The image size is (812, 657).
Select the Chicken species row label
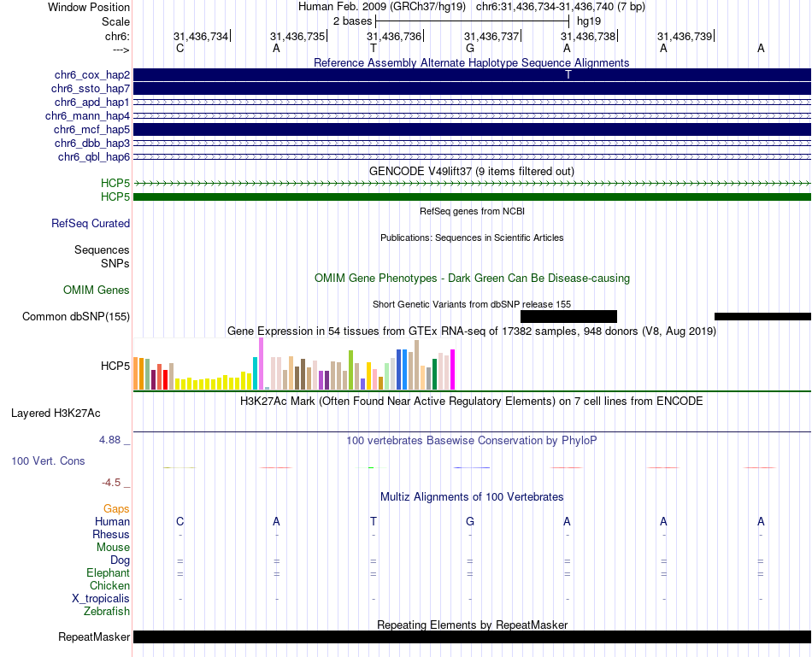[109, 585]
